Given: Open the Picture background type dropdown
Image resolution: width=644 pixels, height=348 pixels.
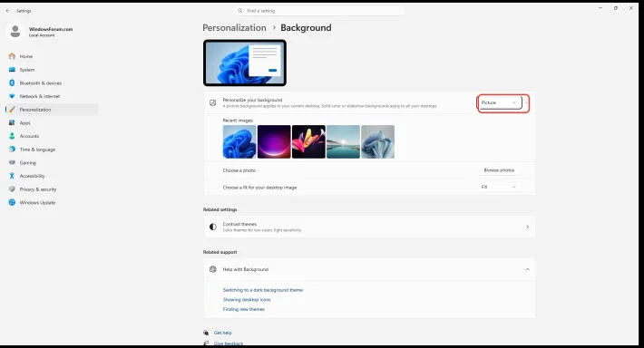Looking at the screenshot, I should click(501, 102).
